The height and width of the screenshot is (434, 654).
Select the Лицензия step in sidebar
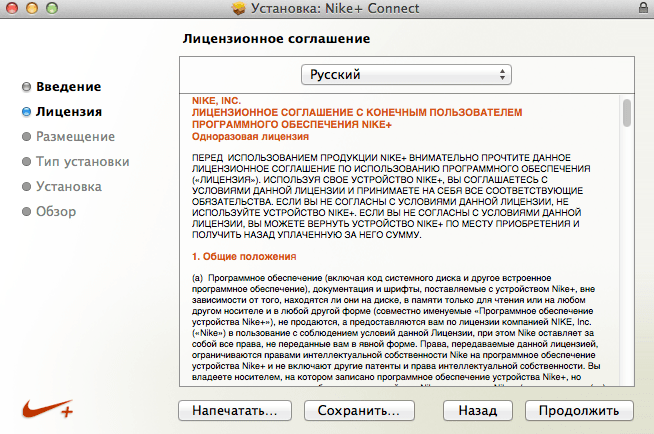[x=69, y=112]
